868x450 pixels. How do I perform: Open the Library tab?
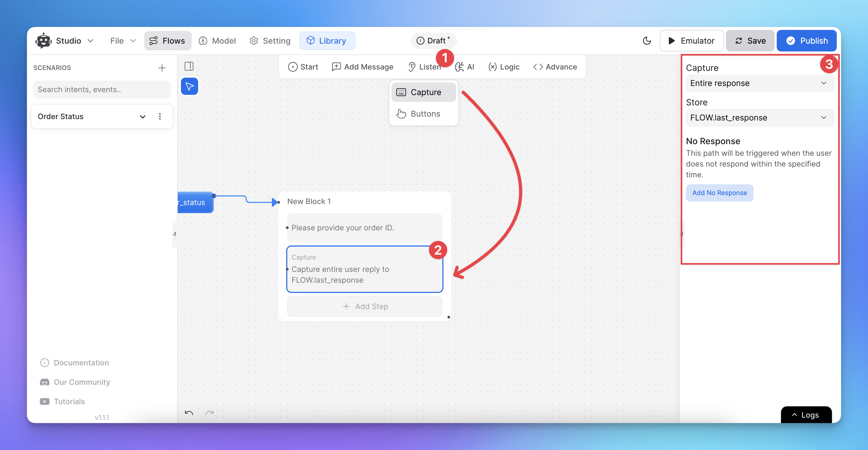(x=327, y=41)
